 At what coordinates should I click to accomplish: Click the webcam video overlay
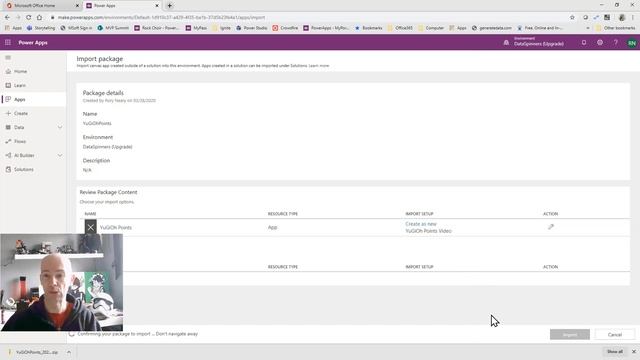(x=62, y=282)
